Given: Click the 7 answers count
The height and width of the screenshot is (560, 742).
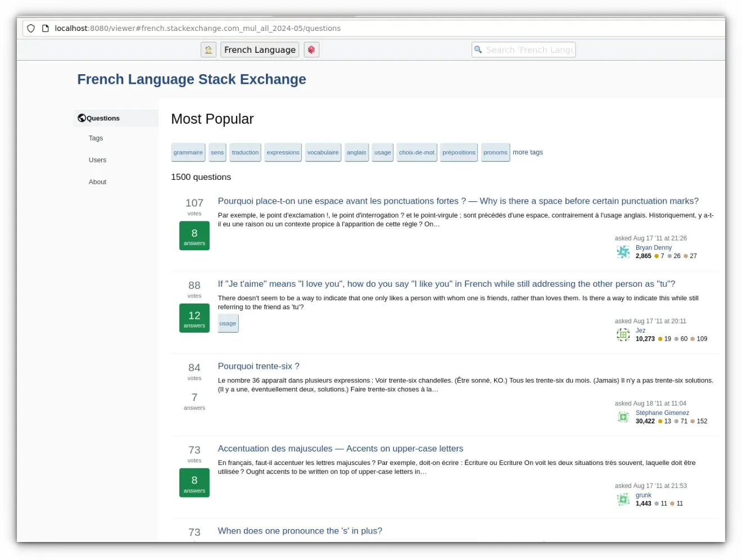Looking at the screenshot, I should (x=194, y=400).
